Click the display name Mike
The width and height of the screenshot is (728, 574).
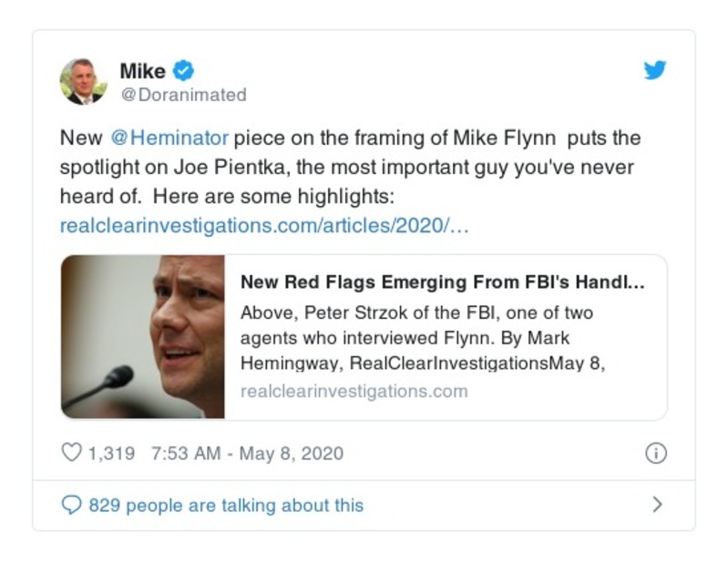point(142,70)
